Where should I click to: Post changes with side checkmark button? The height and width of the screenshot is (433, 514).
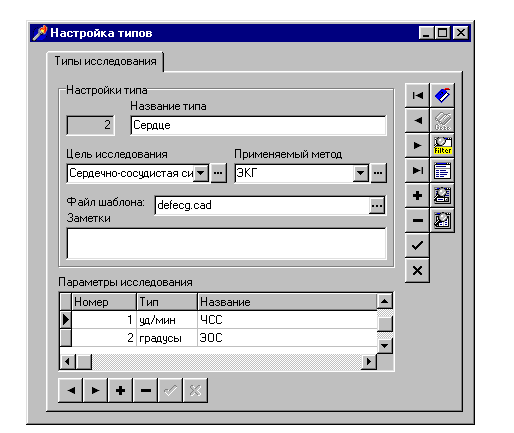pyautogui.click(x=417, y=245)
